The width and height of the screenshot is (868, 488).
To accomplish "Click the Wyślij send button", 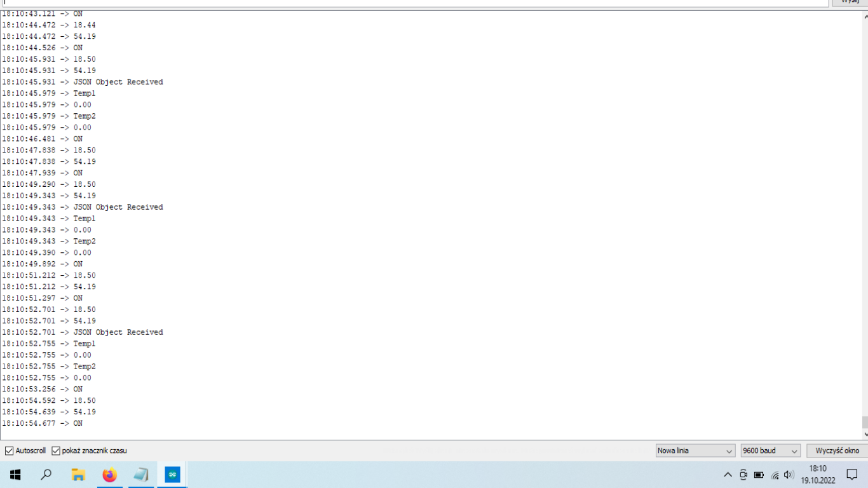I will click(x=850, y=2).
